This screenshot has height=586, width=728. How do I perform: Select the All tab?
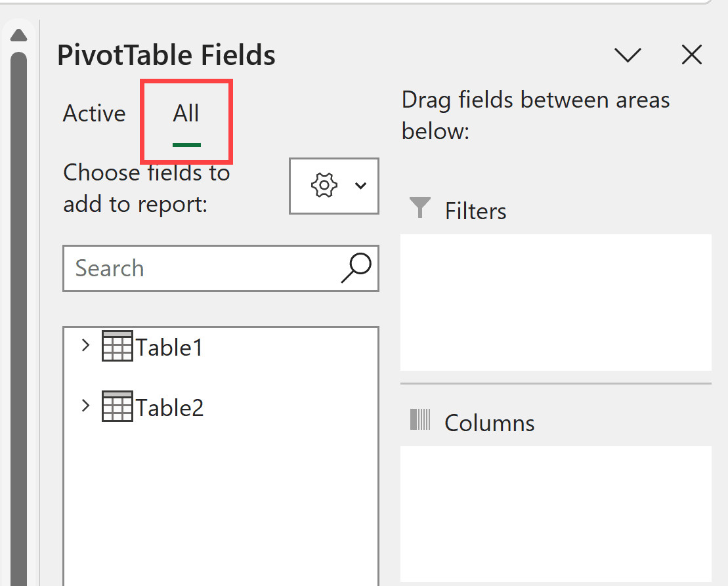(186, 113)
